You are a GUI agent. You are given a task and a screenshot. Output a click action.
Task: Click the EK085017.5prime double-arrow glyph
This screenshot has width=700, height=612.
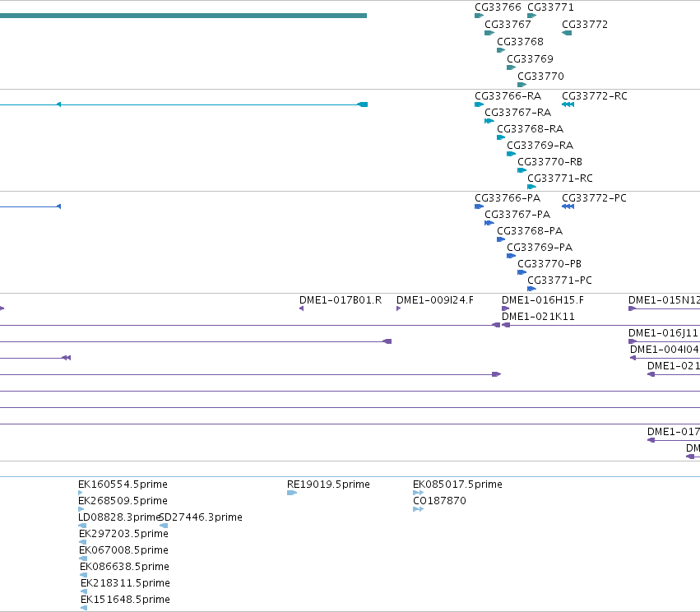tap(419, 493)
